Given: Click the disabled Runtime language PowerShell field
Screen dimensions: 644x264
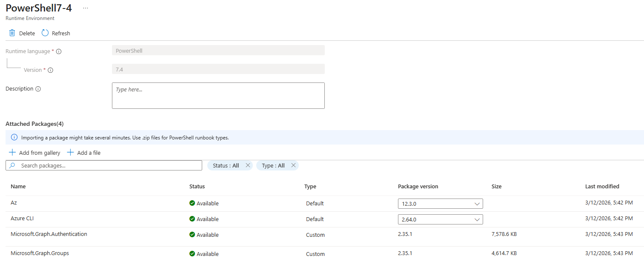Looking at the screenshot, I should pos(218,50).
